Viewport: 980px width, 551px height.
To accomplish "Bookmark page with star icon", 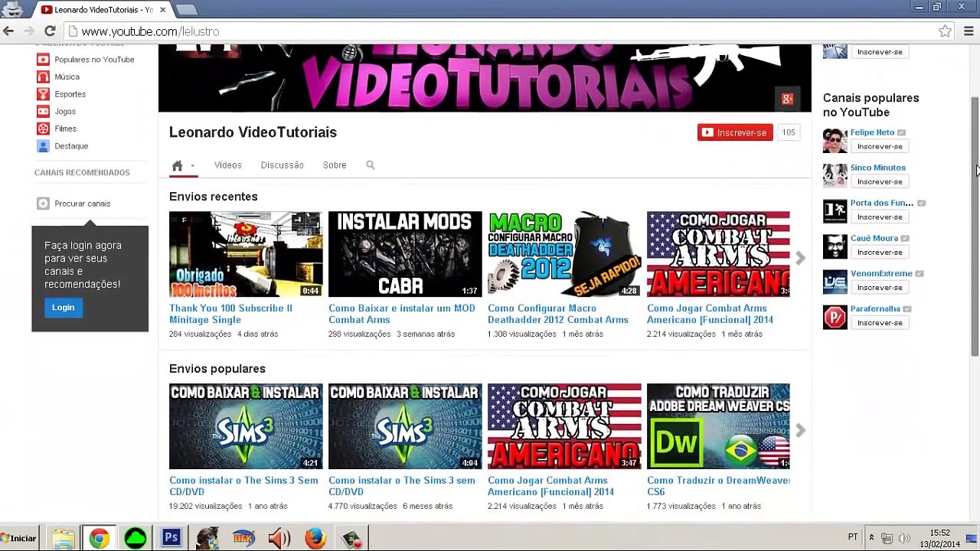I will tap(945, 31).
